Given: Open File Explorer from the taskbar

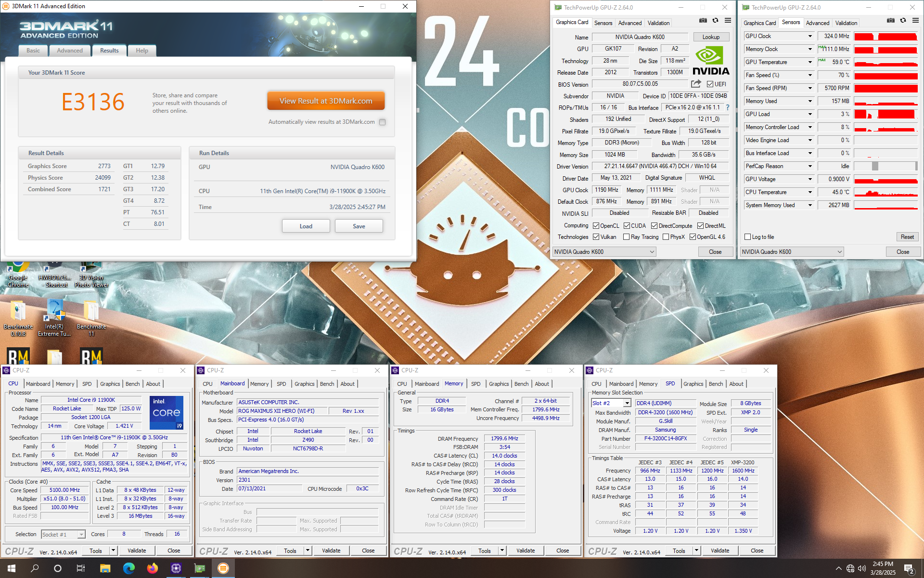Looking at the screenshot, I should click(105, 568).
